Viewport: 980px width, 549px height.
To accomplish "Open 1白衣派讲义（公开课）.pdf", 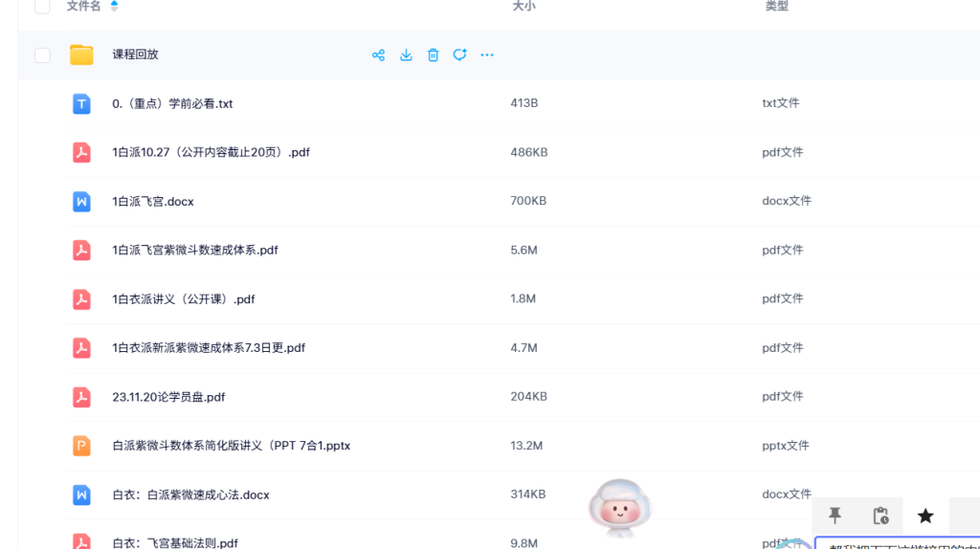I will pos(184,299).
